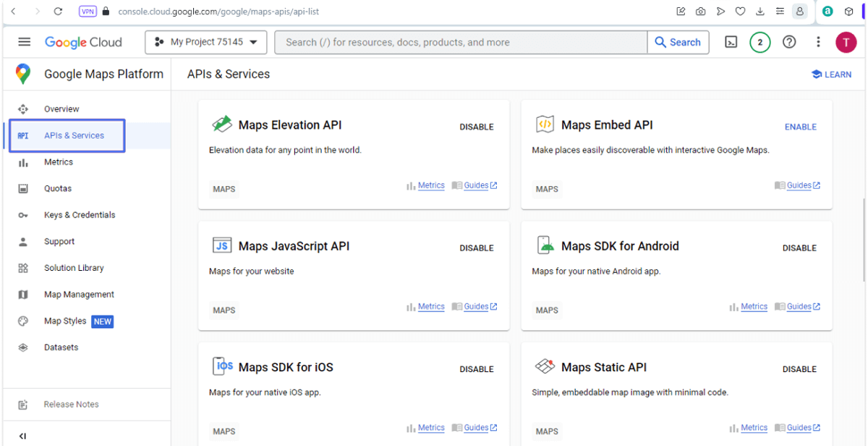Screen dimensions: 868x446
Task: Click the Maps Embed API icon
Action: (x=544, y=125)
